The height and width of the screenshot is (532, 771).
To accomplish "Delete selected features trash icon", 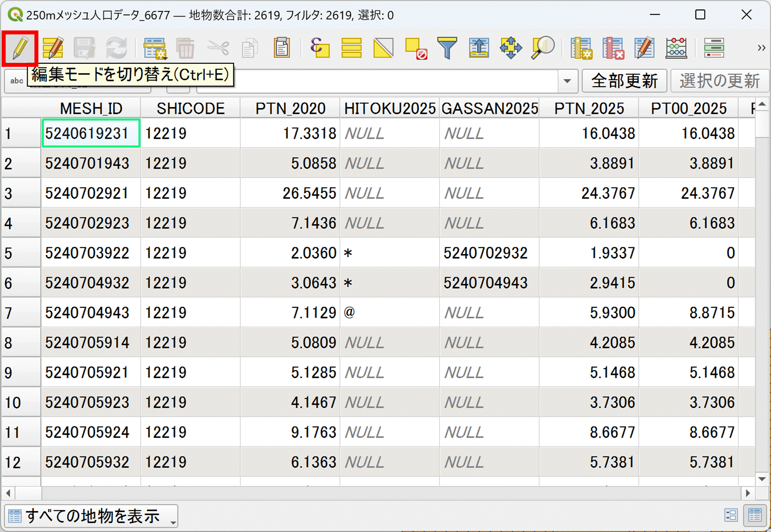I will (186, 48).
